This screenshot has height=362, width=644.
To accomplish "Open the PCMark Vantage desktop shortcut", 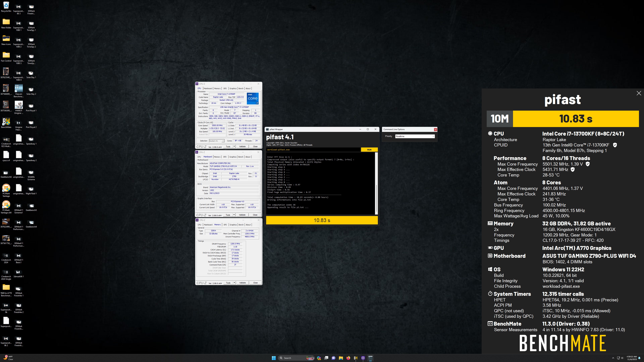I will (6, 191).
